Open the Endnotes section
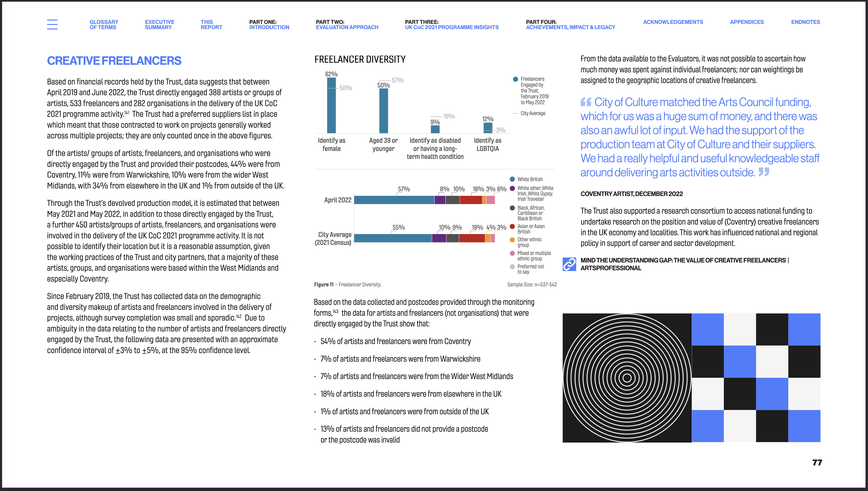 tap(805, 22)
